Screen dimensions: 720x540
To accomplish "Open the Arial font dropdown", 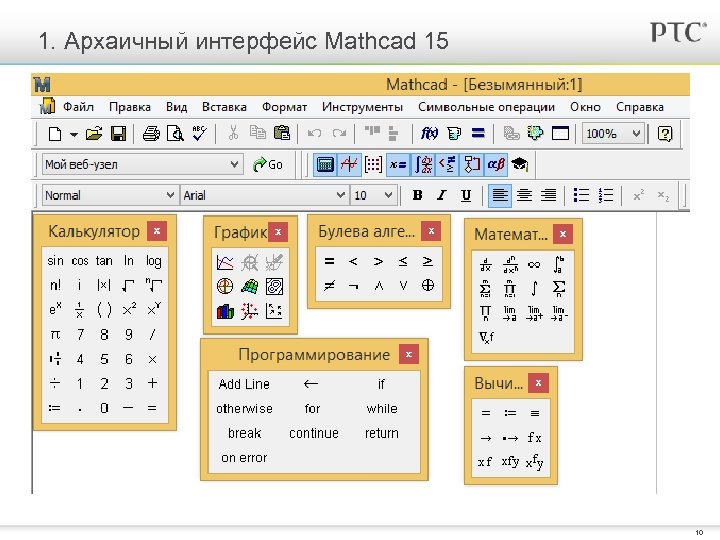I will pos(341,195).
